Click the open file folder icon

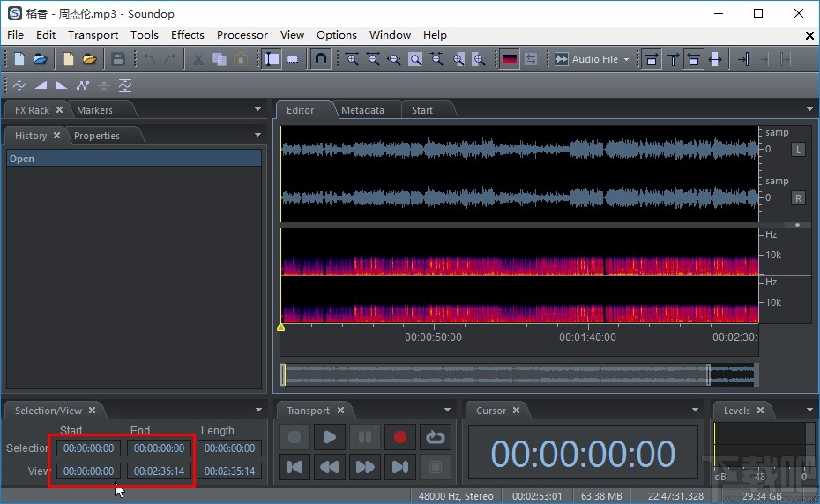click(x=41, y=59)
